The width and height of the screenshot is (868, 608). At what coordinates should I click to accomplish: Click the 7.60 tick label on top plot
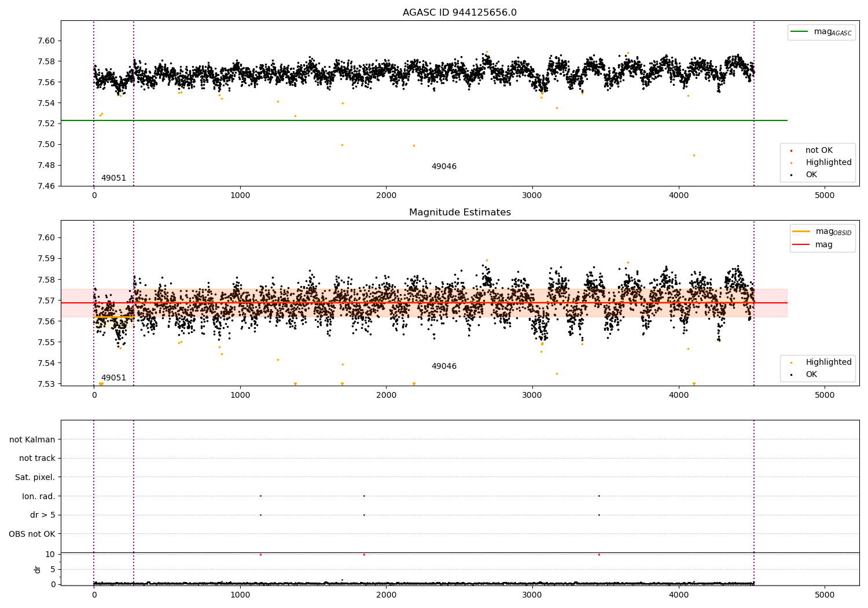[47, 41]
